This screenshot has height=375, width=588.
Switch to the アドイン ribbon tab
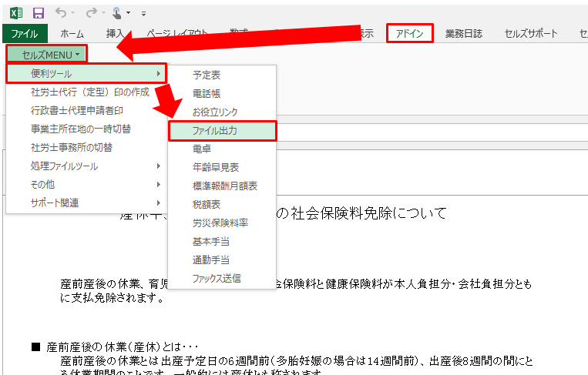tap(409, 33)
